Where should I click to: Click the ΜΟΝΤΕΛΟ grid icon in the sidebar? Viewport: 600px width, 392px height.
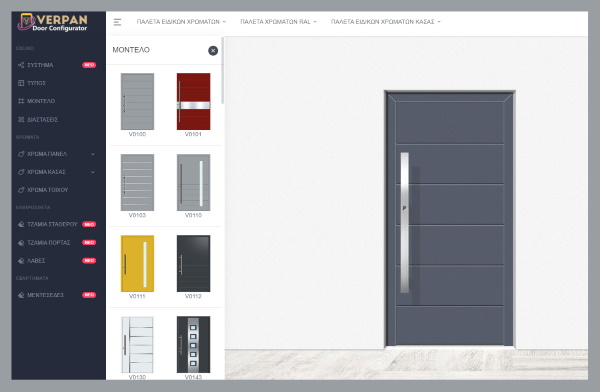(x=21, y=101)
